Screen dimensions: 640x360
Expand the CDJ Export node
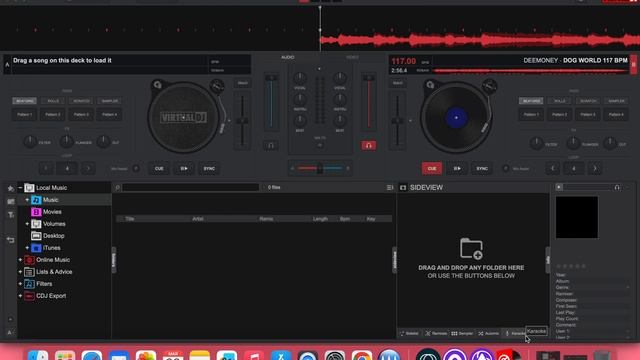(x=20, y=296)
